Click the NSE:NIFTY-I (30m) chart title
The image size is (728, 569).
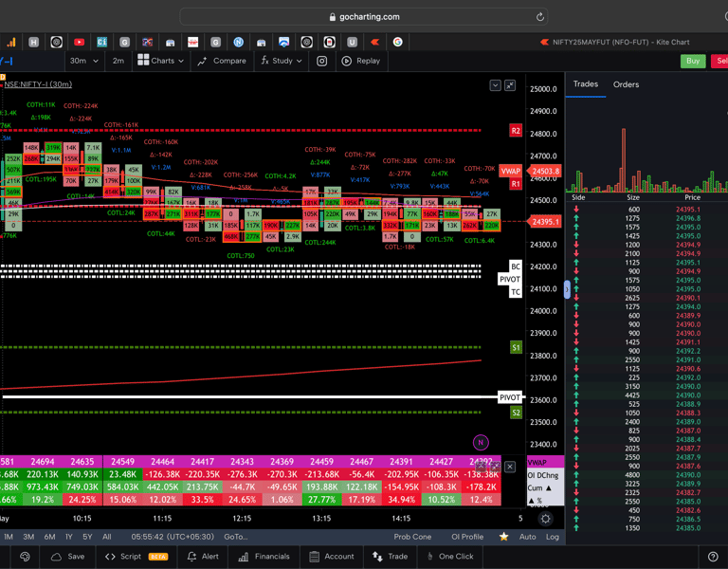tap(38, 84)
